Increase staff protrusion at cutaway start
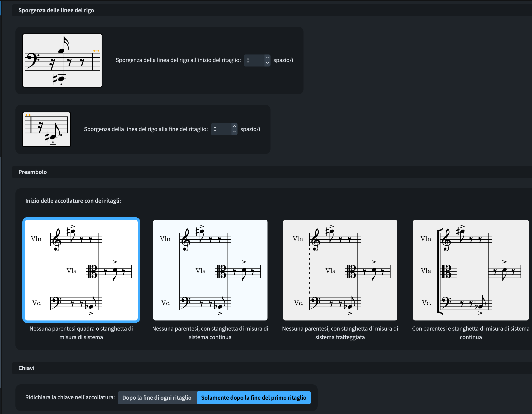The image size is (532, 414). (267, 58)
